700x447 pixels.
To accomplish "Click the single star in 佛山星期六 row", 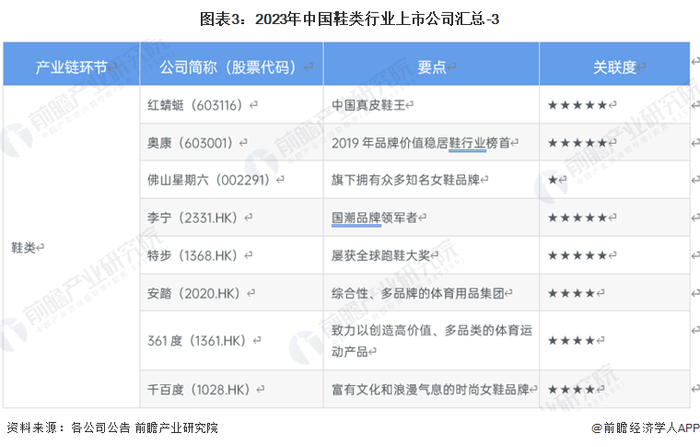I will [553, 180].
